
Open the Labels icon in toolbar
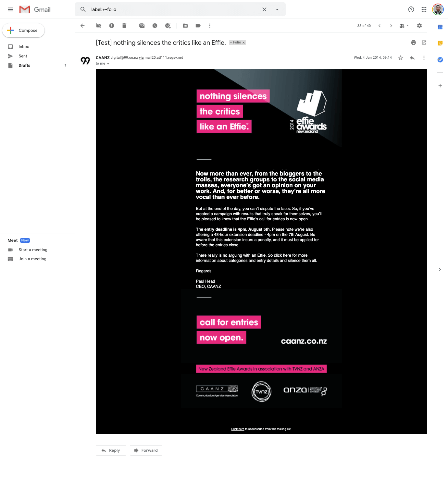198,26
